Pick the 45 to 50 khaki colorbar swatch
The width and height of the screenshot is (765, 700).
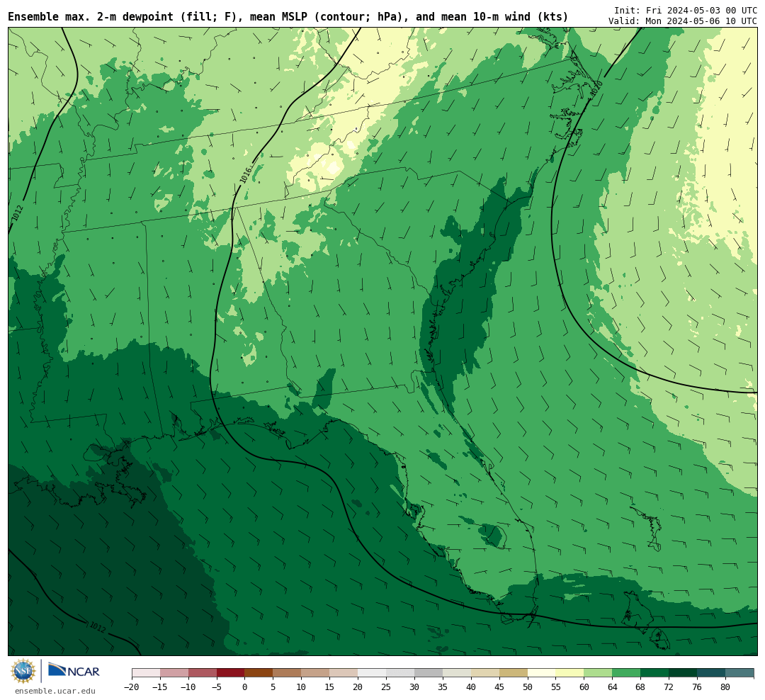coord(514,672)
